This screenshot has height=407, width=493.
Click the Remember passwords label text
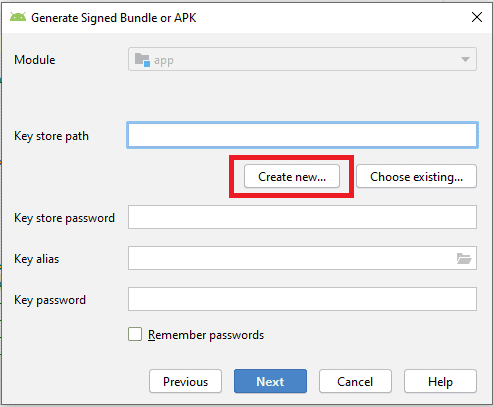(x=206, y=335)
